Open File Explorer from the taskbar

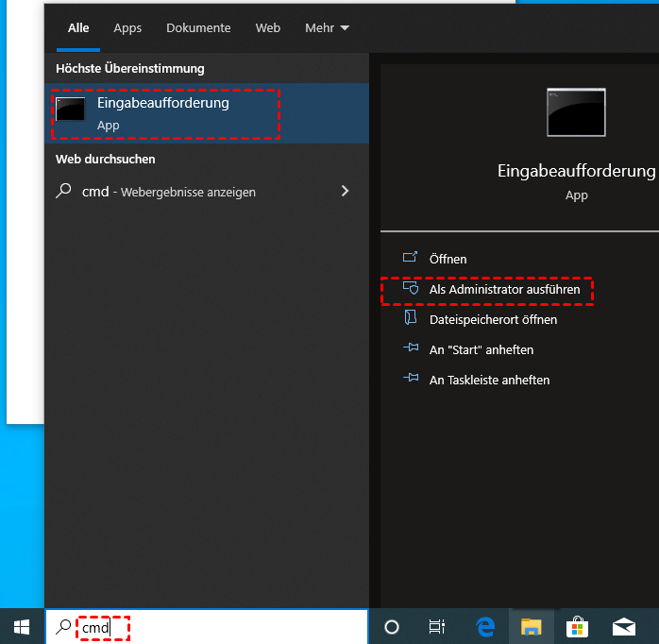[x=532, y=626]
